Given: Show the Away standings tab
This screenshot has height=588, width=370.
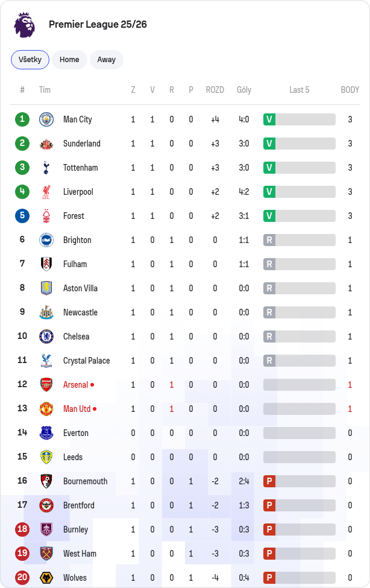Looking at the screenshot, I should point(107,60).
